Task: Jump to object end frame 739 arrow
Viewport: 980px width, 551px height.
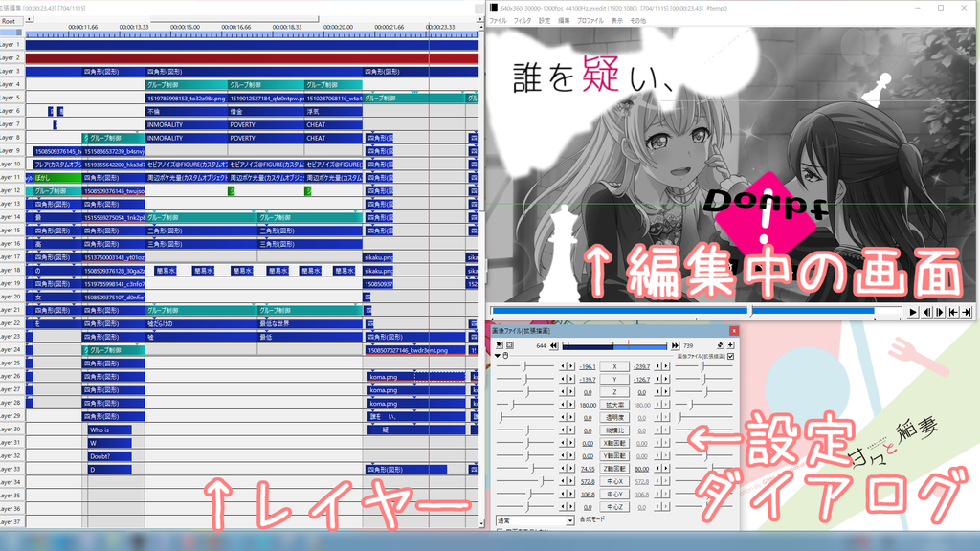Action: (x=675, y=345)
